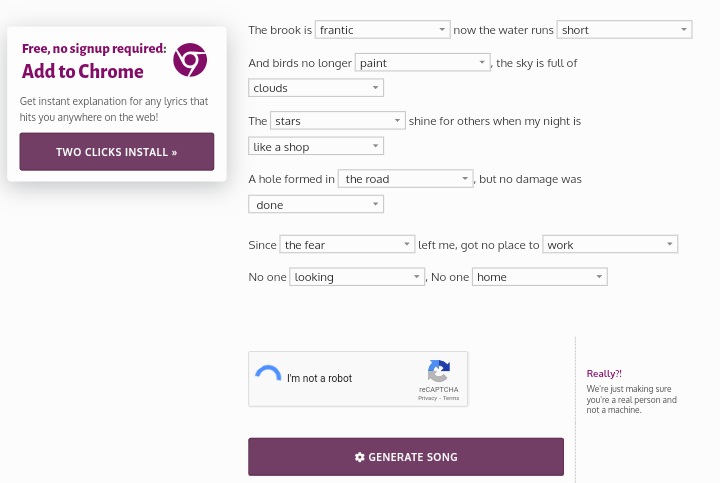This screenshot has width=720, height=483.
Task: Open the 'like a shop' dropdown
Action: tap(316, 146)
